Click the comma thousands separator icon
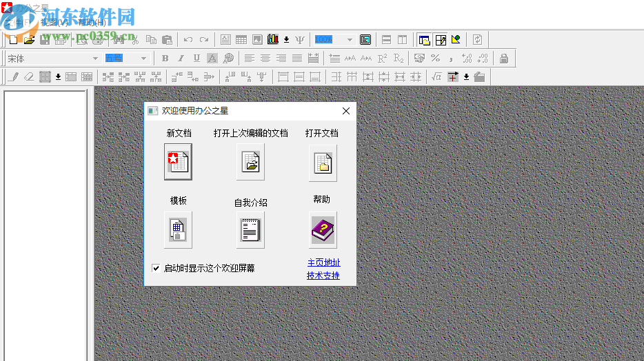644x361 pixels. tap(451, 59)
